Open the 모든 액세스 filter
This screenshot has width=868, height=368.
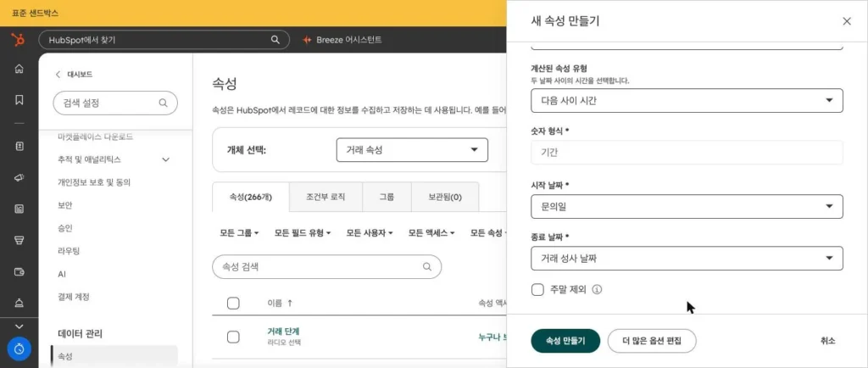[x=431, y=233]
